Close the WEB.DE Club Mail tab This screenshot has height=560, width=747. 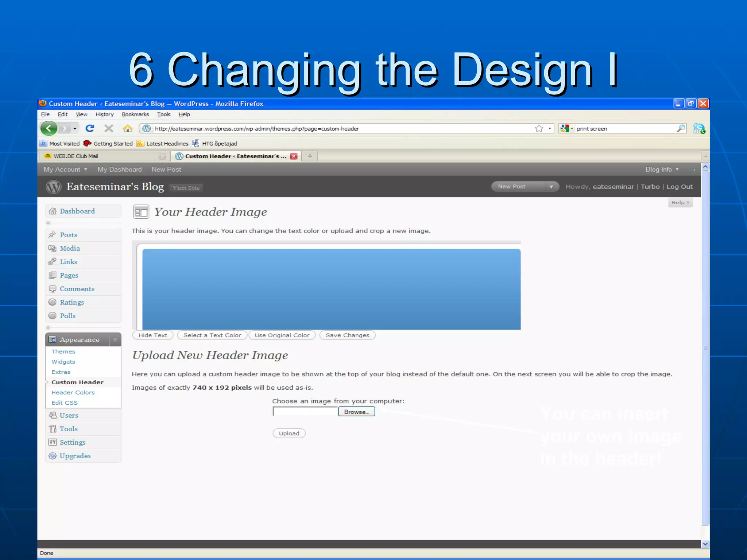pos(162,156)
